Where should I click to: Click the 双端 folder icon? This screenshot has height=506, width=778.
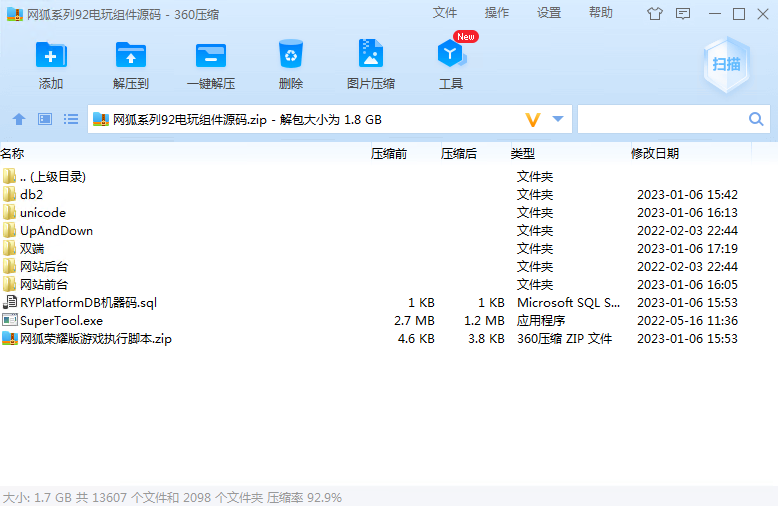[9, 248]
